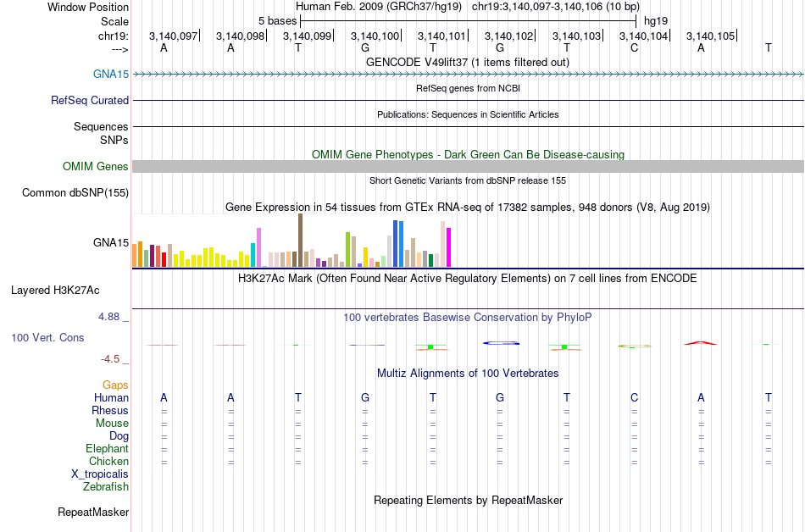Click the Chicken species label
805x532 pixels.
tap(108, 461)
